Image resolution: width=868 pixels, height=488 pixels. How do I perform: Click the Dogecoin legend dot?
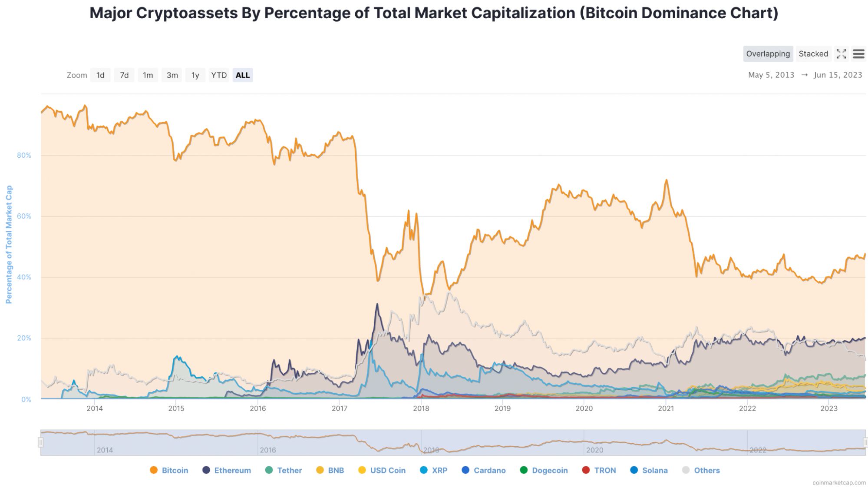click(x=524, y=470)
